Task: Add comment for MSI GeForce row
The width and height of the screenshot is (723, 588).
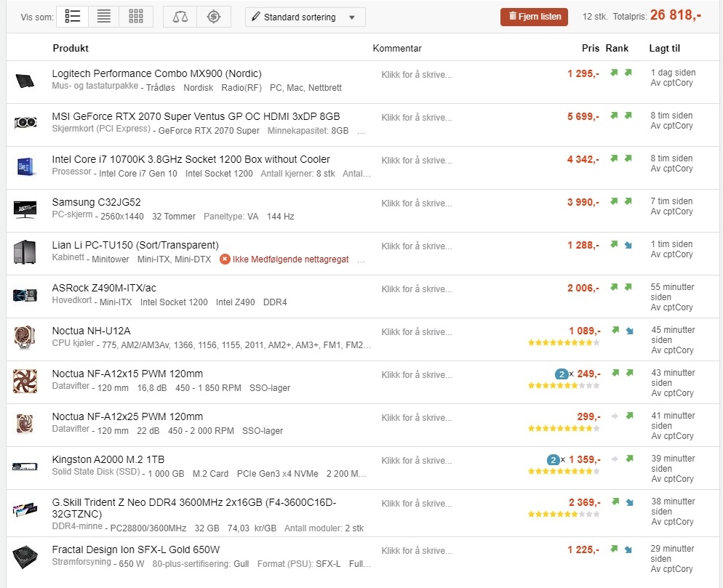Action: 416,118
